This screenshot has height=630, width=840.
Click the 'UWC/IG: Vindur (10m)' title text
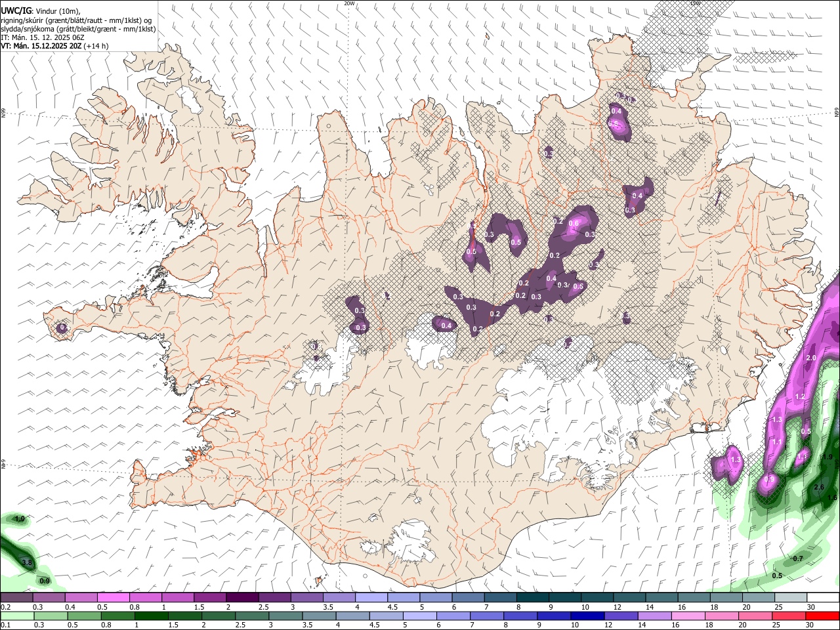click(x=40, y=11)
